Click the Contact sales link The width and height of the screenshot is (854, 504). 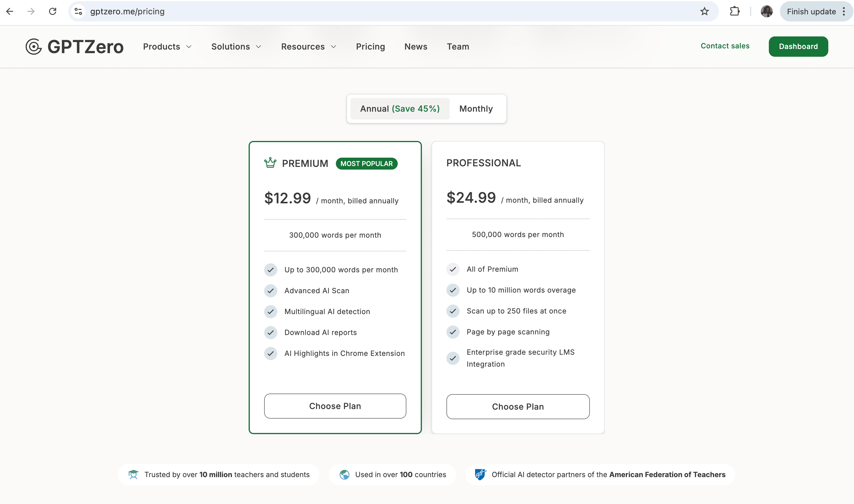tap(725, 46)
